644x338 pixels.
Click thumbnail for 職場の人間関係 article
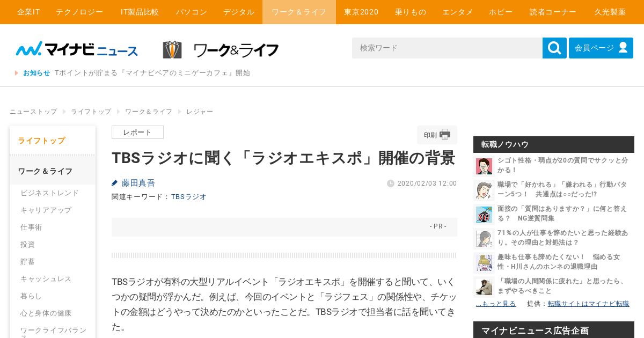point(484,286)
